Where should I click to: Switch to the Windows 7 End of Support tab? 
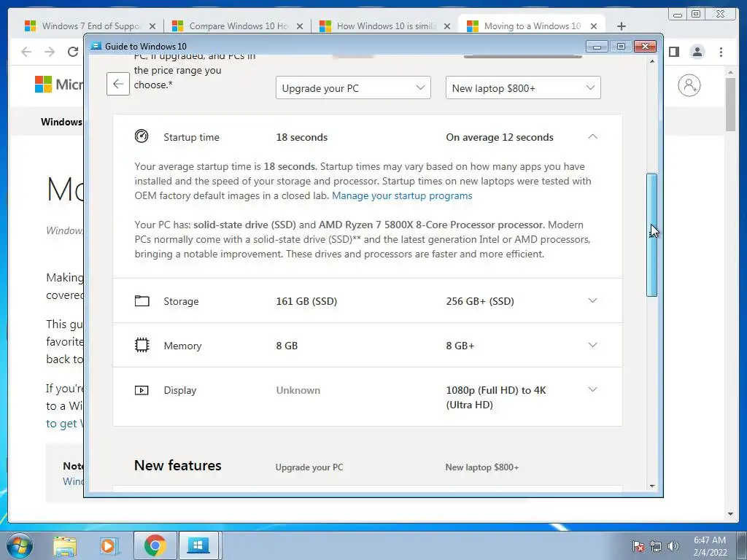click(90, 26)
